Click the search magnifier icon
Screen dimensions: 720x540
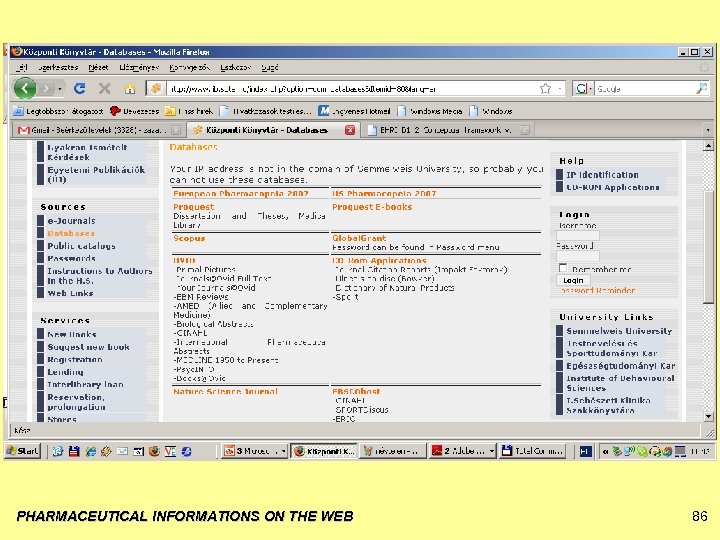click(701, 88)
